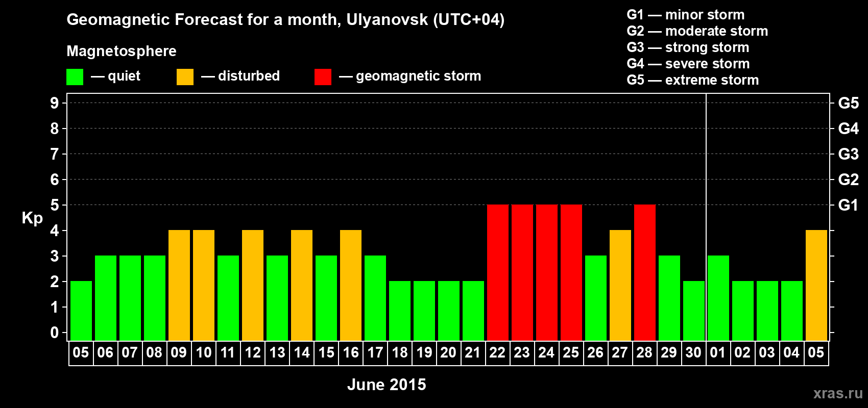Click the Kp axis label
The image size is (868, 408).
coord(32,218)
